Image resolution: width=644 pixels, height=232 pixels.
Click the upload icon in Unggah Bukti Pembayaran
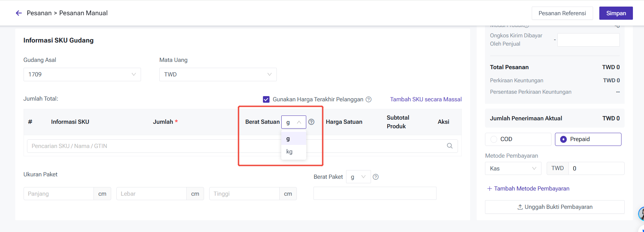click(520, 207)
